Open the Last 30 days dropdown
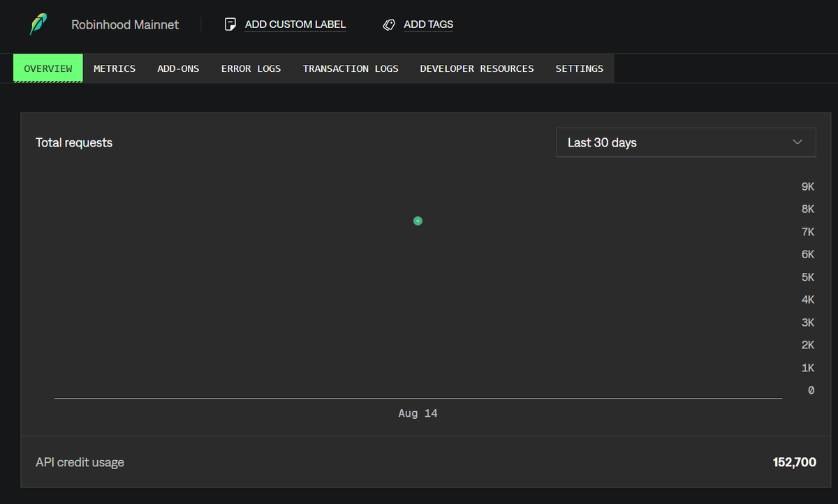 coord(686,142)
